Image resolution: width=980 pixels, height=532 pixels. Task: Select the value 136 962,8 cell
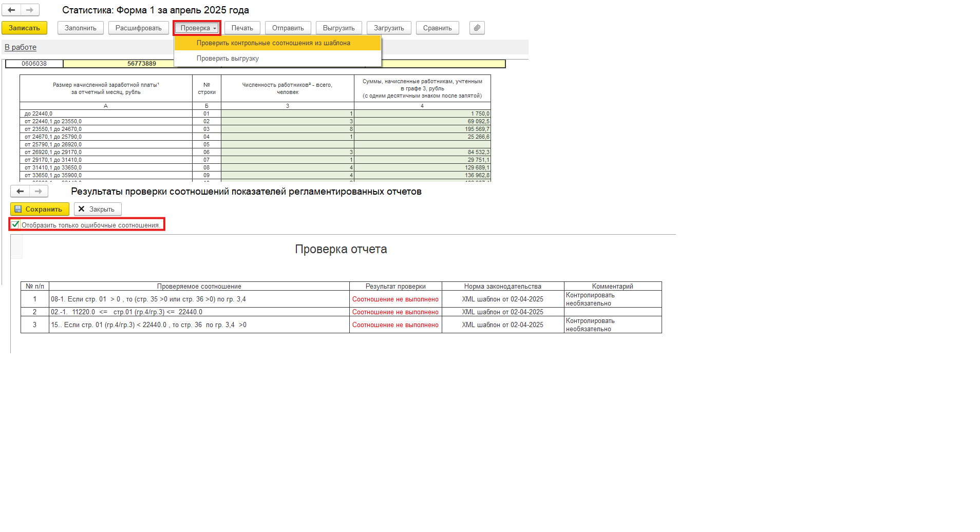422,175
